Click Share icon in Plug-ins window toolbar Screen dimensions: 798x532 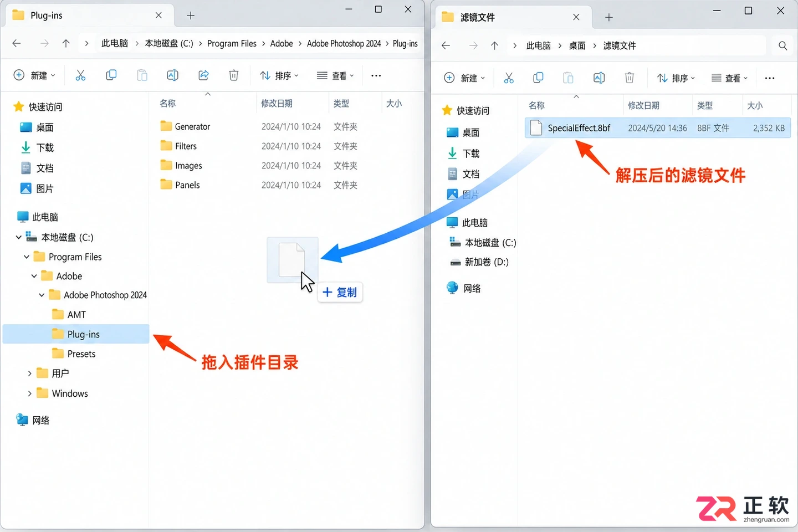coord(203,75)
